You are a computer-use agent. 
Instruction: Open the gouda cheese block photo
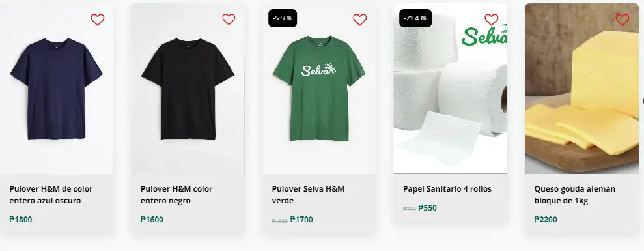(581, 89)
